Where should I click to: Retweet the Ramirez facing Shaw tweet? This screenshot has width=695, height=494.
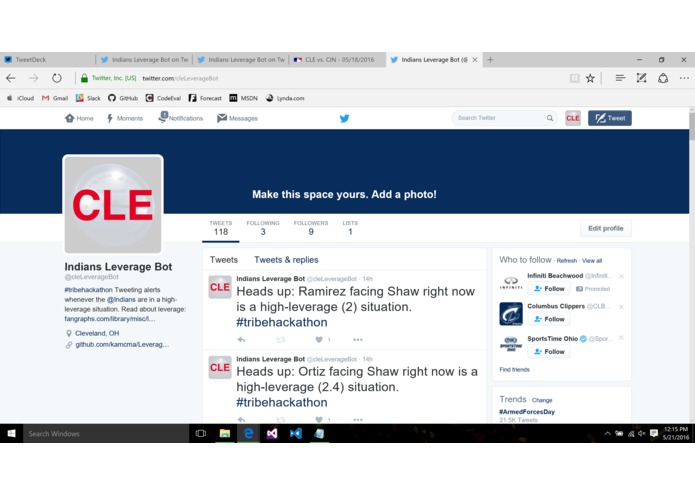[x=281, y=340]
